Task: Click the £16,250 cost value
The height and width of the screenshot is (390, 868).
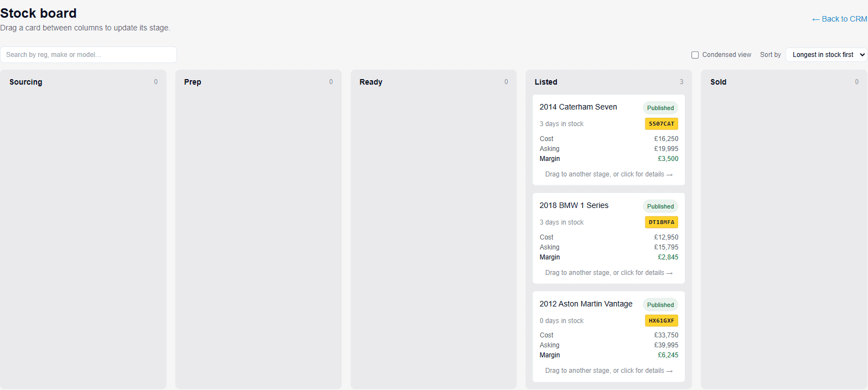Action: click(x=666, y=139)
